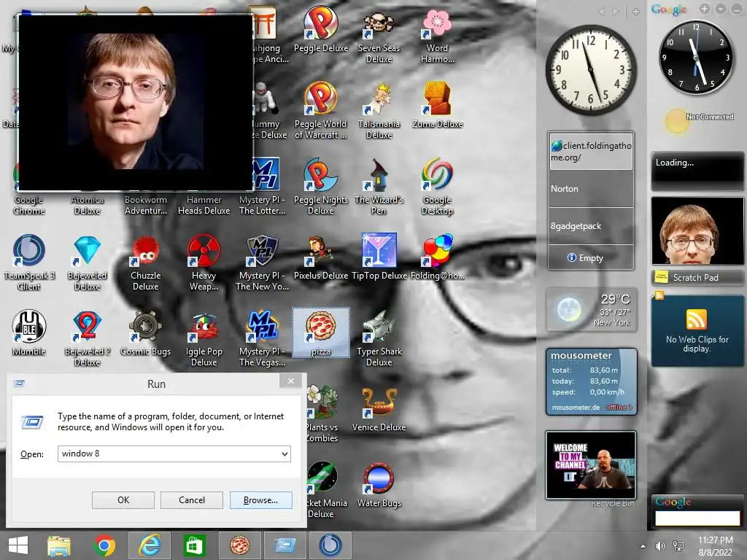Open Windows Store taskbar icon
Viewport: 747px width, 560px height.
194,545
